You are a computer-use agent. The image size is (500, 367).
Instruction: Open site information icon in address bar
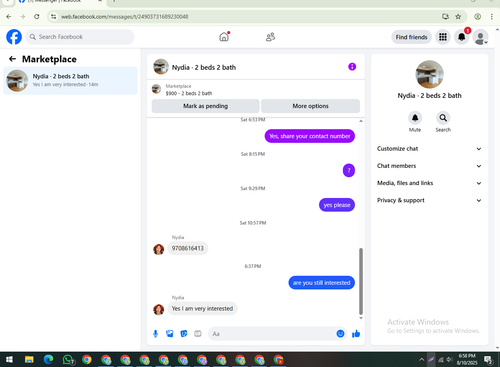(53, 16)
